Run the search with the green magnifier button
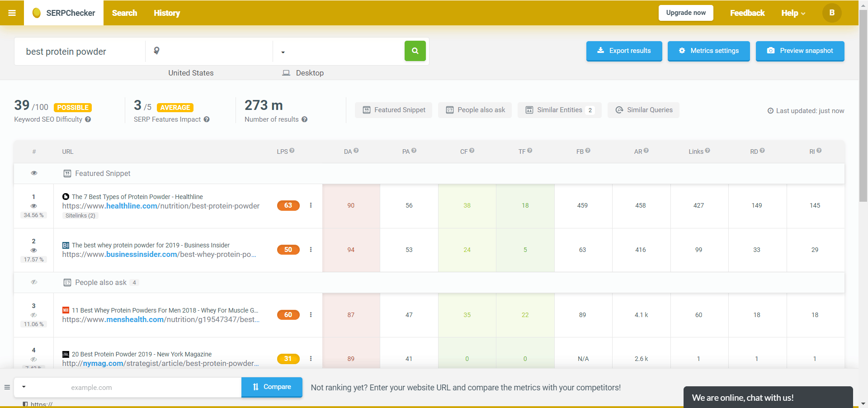The image size is (868, 408). point(415,51)
